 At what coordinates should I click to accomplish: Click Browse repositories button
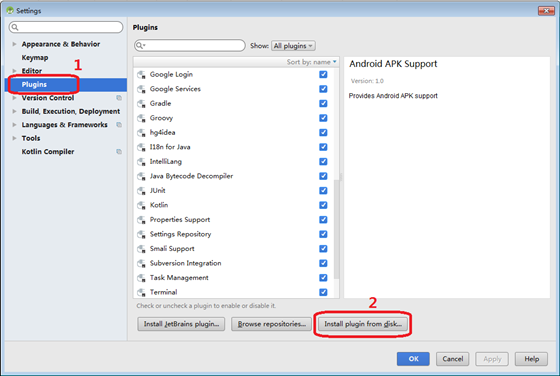point(271,324)
